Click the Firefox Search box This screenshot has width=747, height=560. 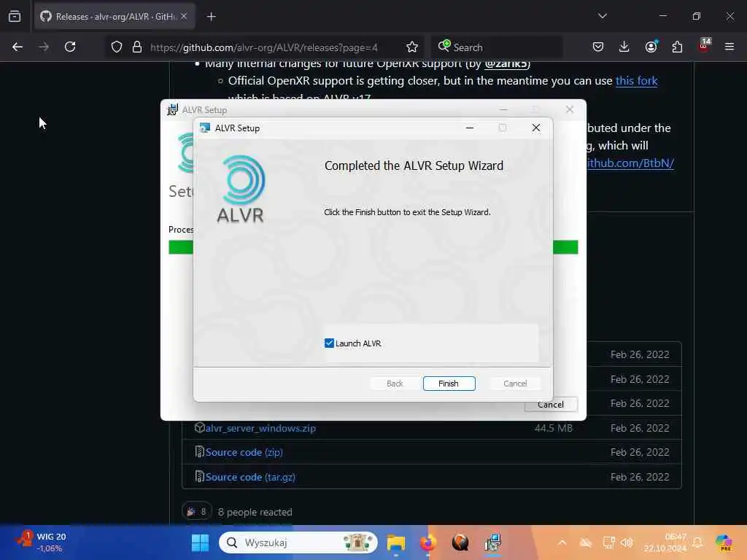pos(496,47)
